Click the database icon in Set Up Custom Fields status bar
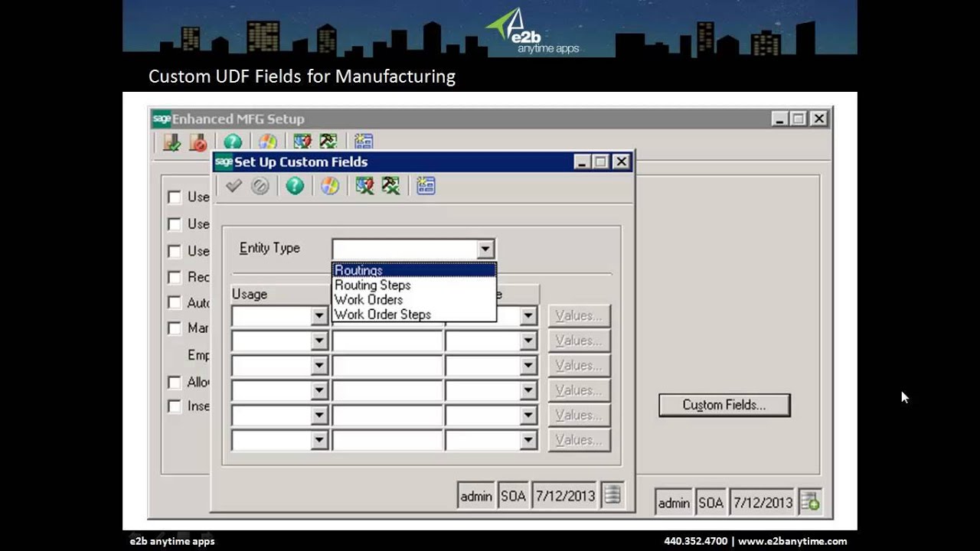Image resolution: width=980 pixels, height=551 pixels. point(612,495)
